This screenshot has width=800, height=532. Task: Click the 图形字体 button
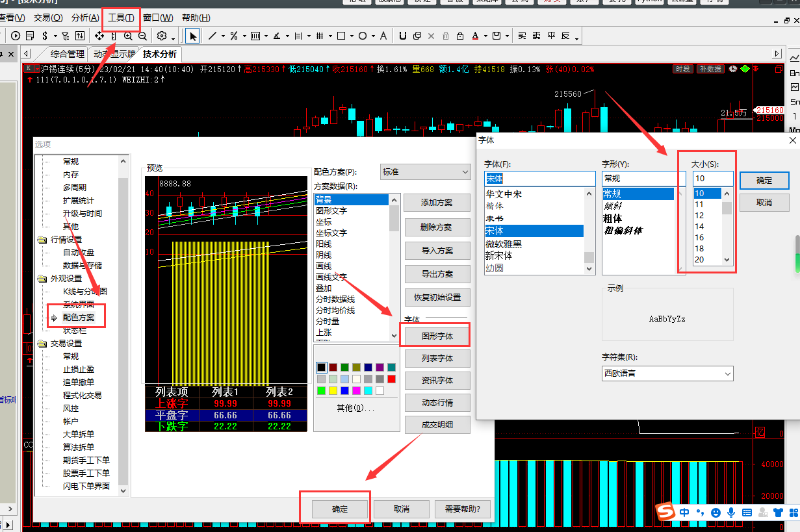(437, 336)
